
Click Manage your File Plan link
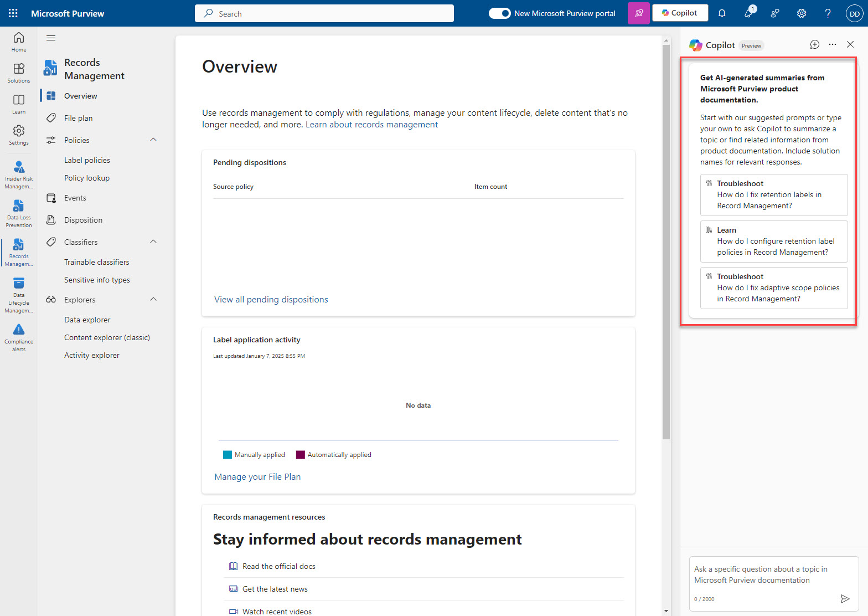pyautogui.click(x=257, y=476)
